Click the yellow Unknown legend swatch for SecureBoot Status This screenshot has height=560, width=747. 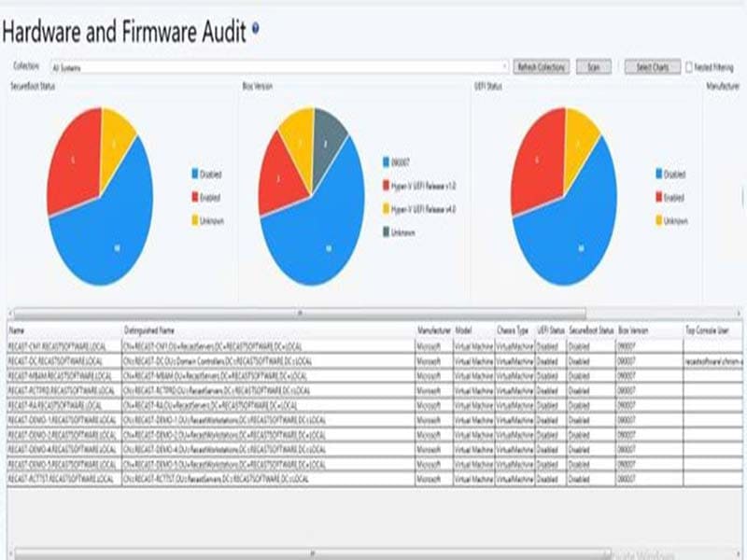pyautogui.click(x=195, y=220)
